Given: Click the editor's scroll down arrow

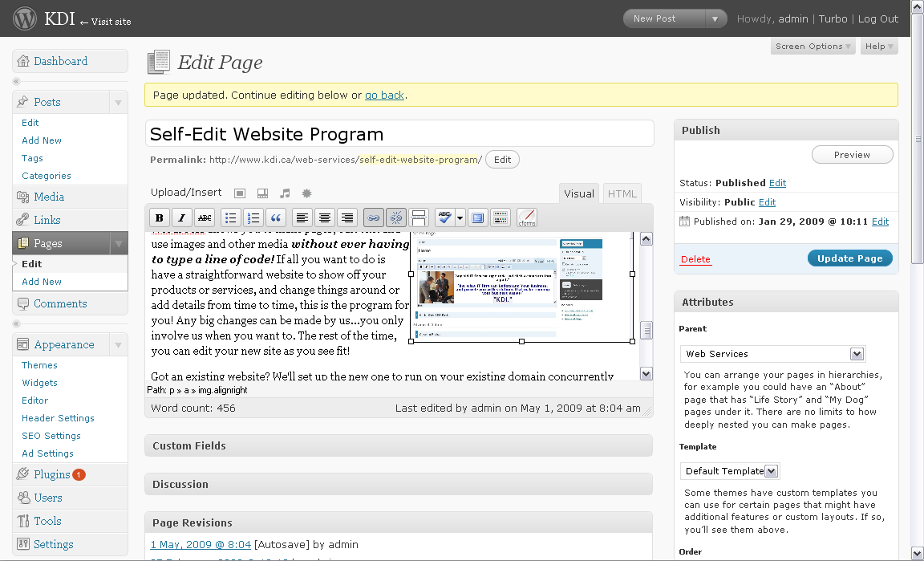Looking at the screenshot, I should tap(646, 374).
